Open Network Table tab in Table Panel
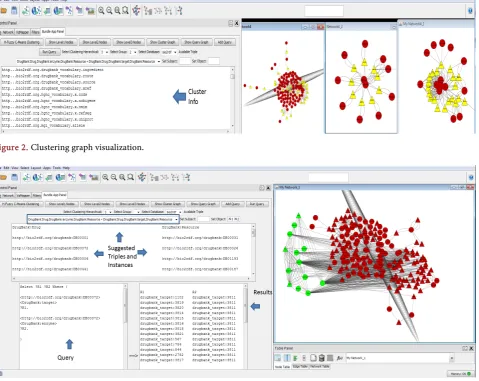Image resolution: width=479 pixels, height=381 pixels. [320, 366]
